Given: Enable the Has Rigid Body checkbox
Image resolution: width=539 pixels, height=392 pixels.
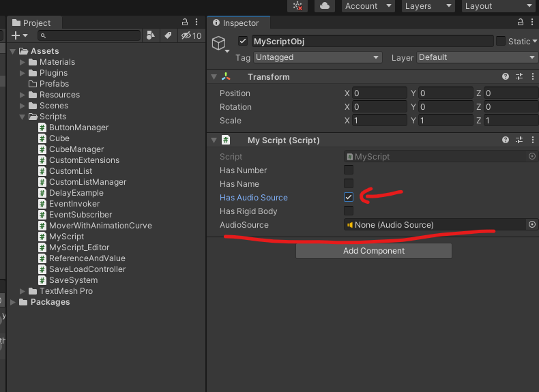Looking at the screenshot, I should pos(349,211).
